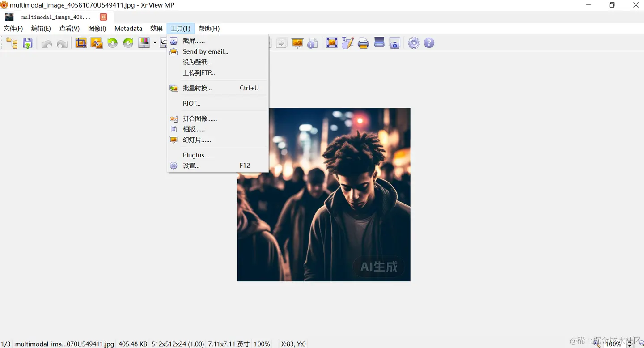Click the 405.48 KB file size in status bar

(x=133, y=344)
